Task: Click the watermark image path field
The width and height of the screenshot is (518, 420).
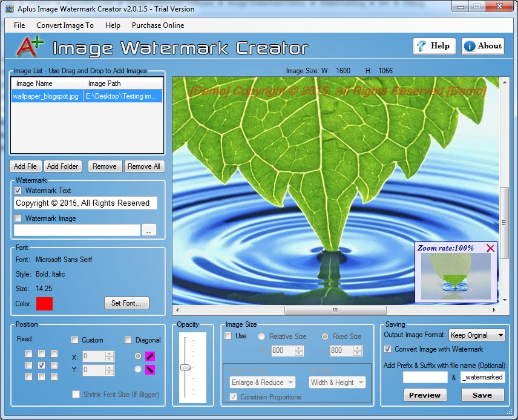Action: pyautogui.click(x=77, y=230)
